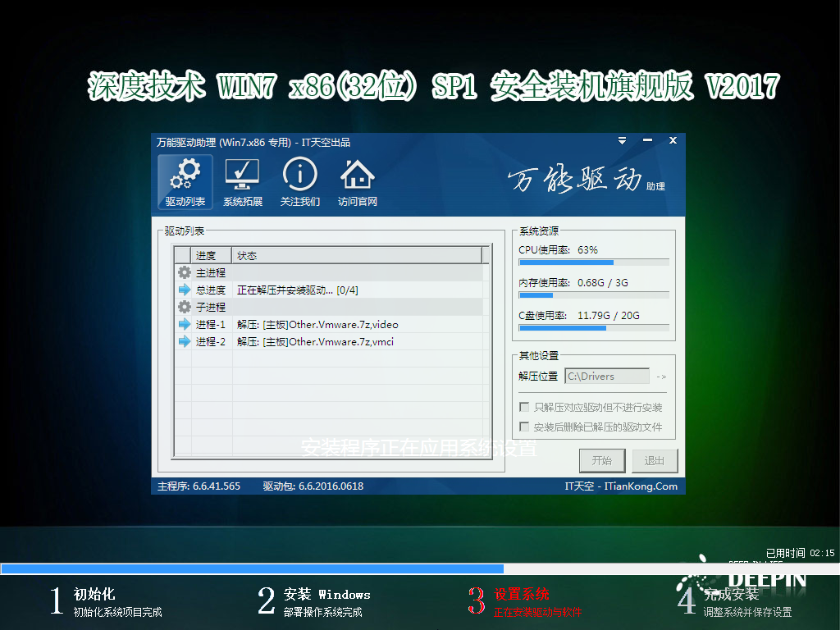Click the 解压位置 C:\Drivers field
The image size is (840, 630).
coord(607,376)
